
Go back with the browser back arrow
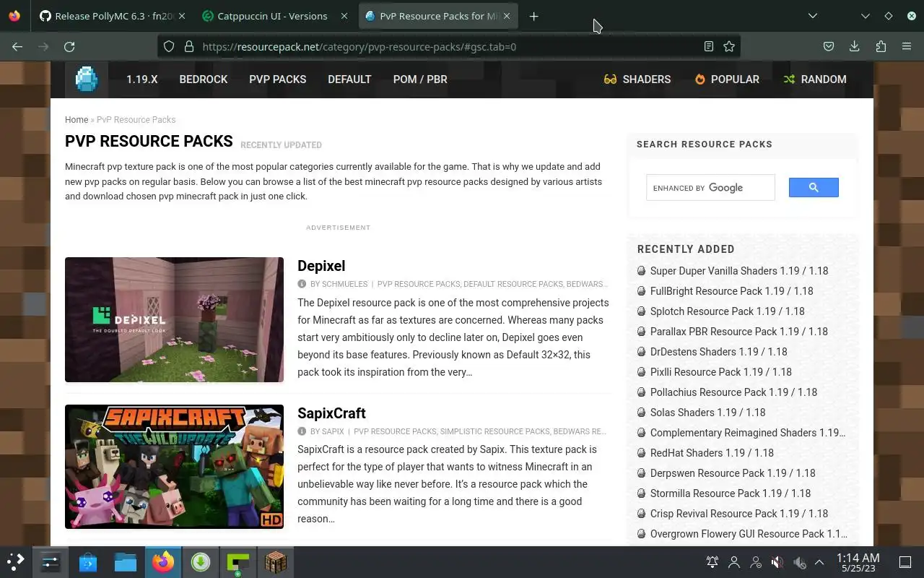point(17,46)
